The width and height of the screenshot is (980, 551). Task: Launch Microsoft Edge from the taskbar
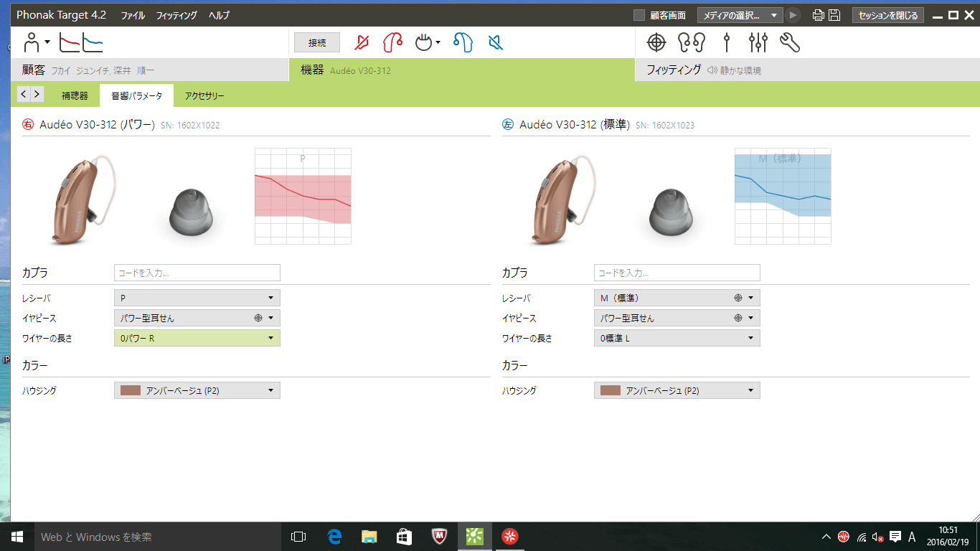(334, 536)
